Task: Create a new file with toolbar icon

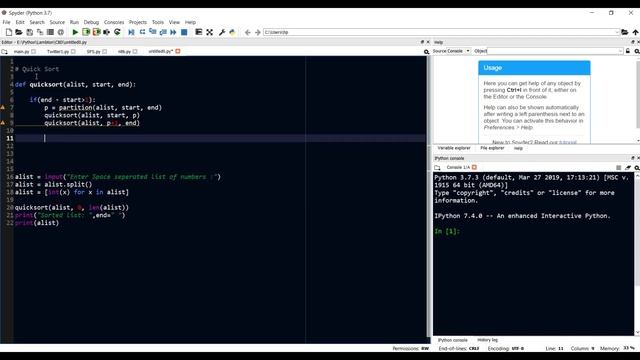Action: click(x=9, y=32)
